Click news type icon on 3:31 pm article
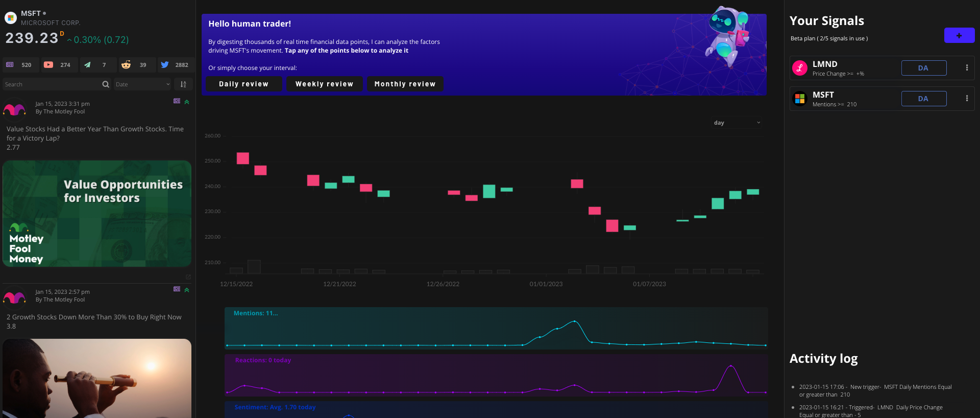The image size is (980, 418). click(177, 101)
